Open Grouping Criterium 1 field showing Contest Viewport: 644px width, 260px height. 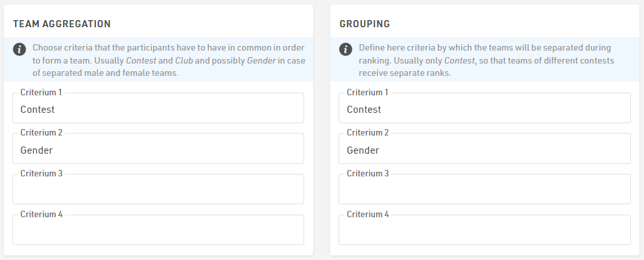pos(484,109)
